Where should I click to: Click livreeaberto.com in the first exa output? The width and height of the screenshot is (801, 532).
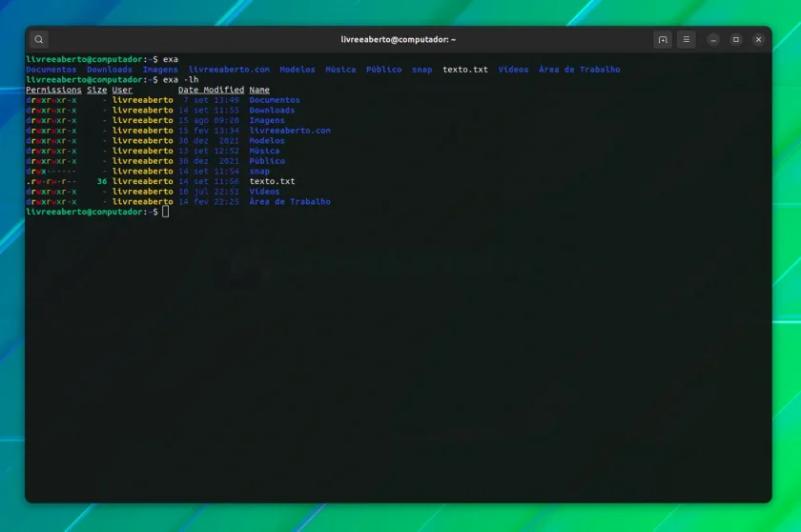(229, 70)
